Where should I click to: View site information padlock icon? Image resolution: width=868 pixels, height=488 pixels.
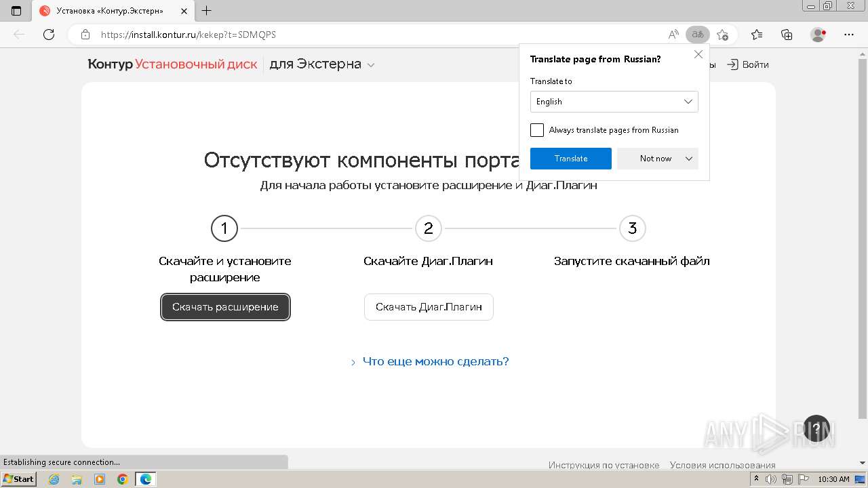click(x=85, y=35)
